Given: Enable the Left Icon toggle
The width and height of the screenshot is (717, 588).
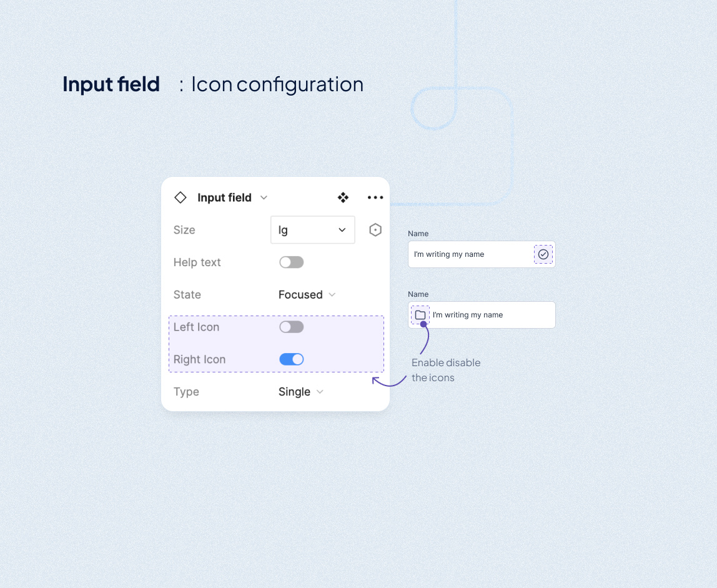Looking at the screenshot, I should [x=291, y=327].
